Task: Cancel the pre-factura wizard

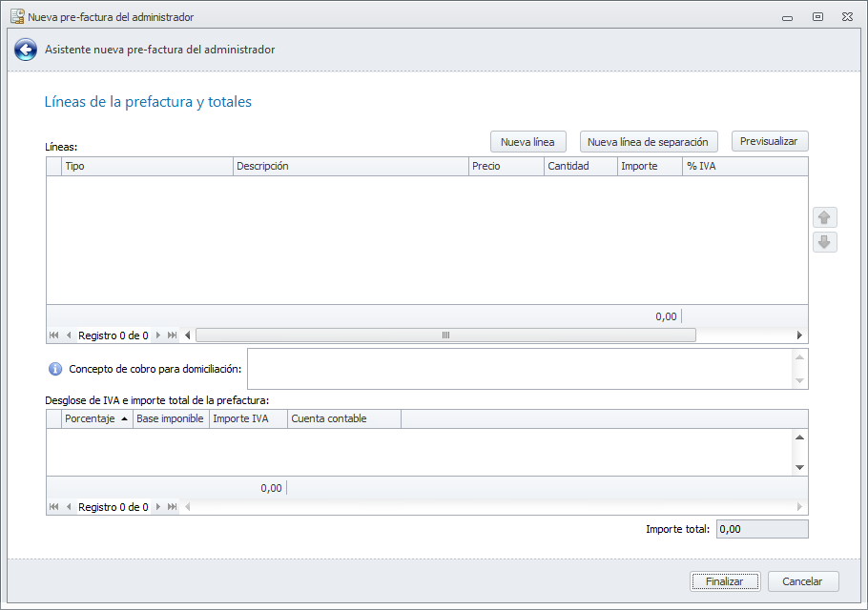Action: pyautogui.click(x=803, y=581)
